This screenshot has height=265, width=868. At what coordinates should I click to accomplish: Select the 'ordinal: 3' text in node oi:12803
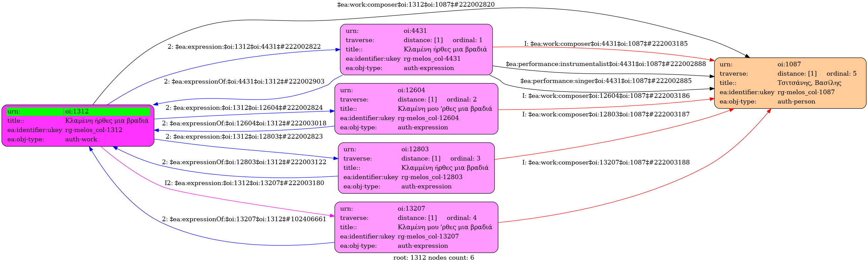(x=465, y=158)
